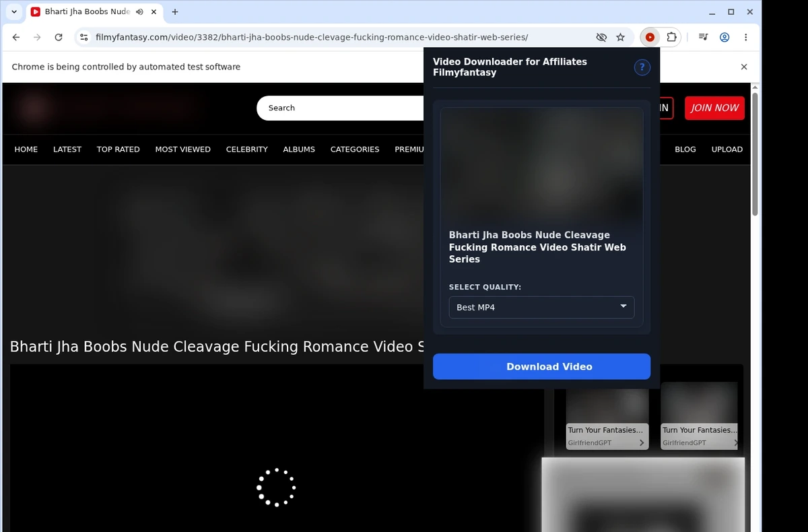Open the TOP RATED menu item

[x=119, y=149]
